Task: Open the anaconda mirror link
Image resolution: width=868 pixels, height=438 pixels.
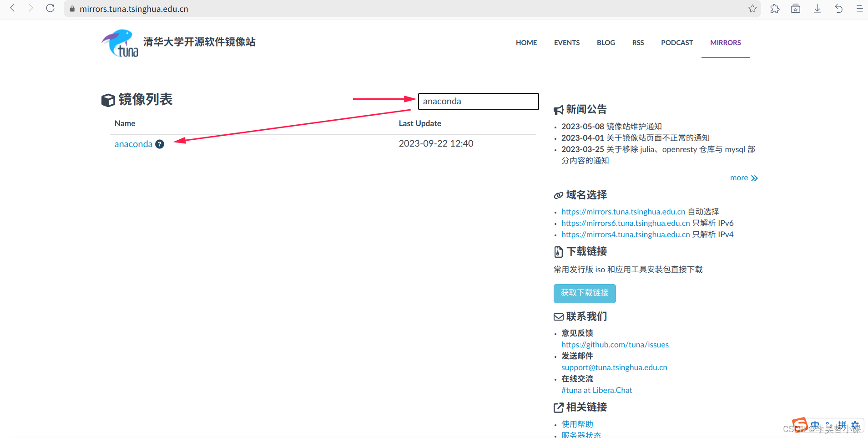Action: (x=133, y=144)
